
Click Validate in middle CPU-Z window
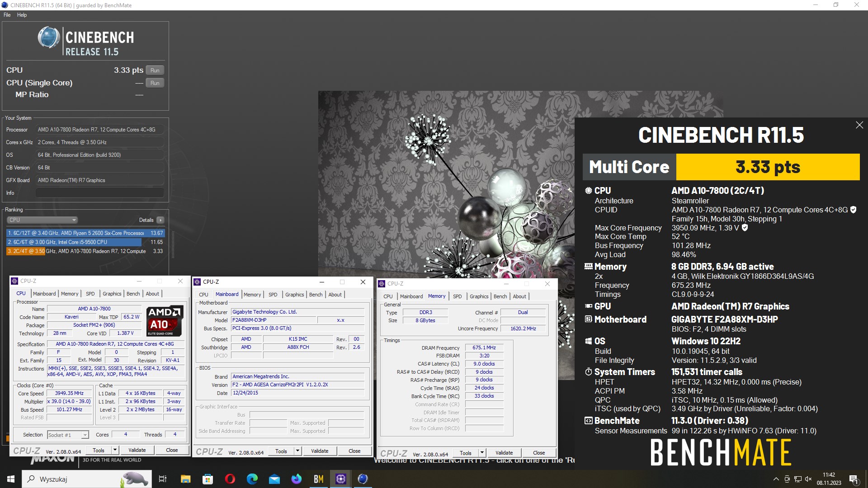320,451
